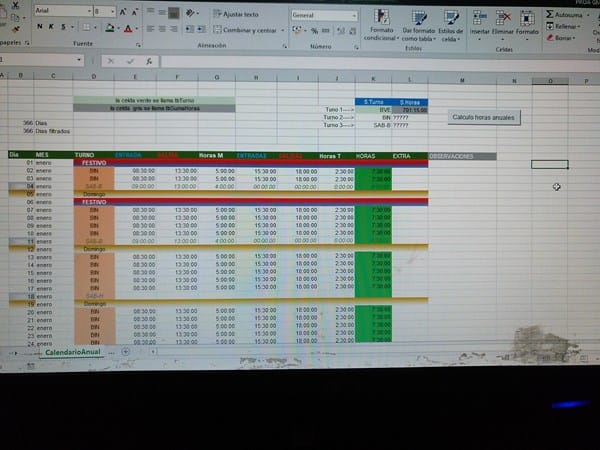Decrease font size with smaller A icon

pyautogui.click(x=135, y=13)
